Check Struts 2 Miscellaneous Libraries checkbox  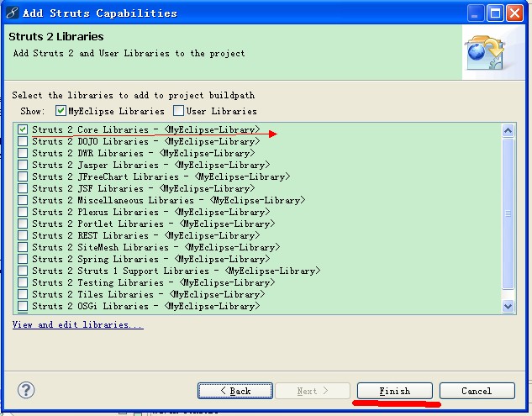(23, 200)
